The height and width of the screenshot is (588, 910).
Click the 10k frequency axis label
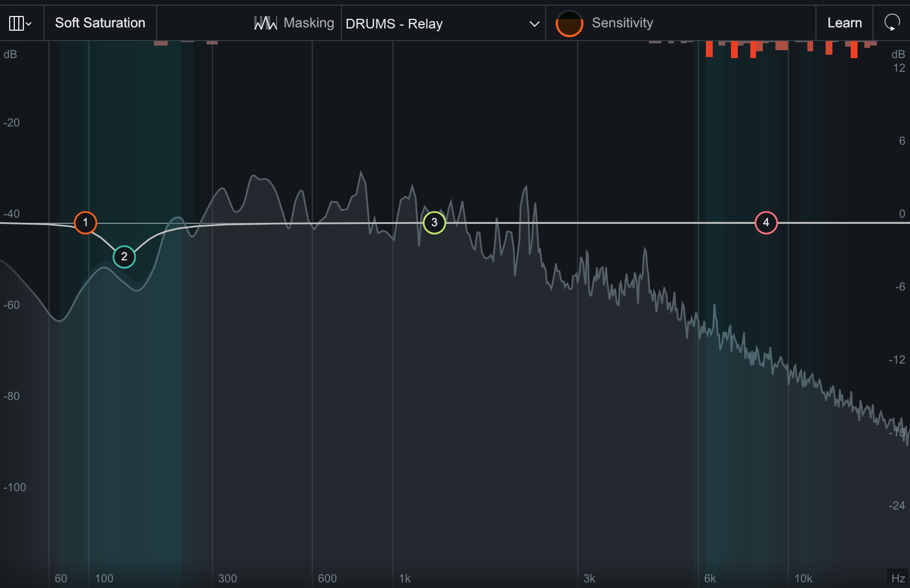coord(803,578)
